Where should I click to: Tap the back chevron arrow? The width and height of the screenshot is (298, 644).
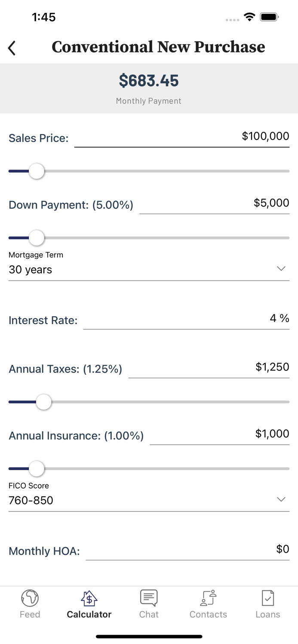pyautogui.click(x=12, y=48)
